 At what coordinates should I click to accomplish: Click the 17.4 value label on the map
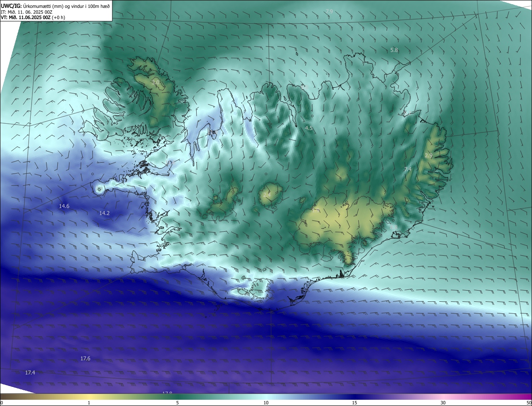pyautogui.click(x=30, y=372)
